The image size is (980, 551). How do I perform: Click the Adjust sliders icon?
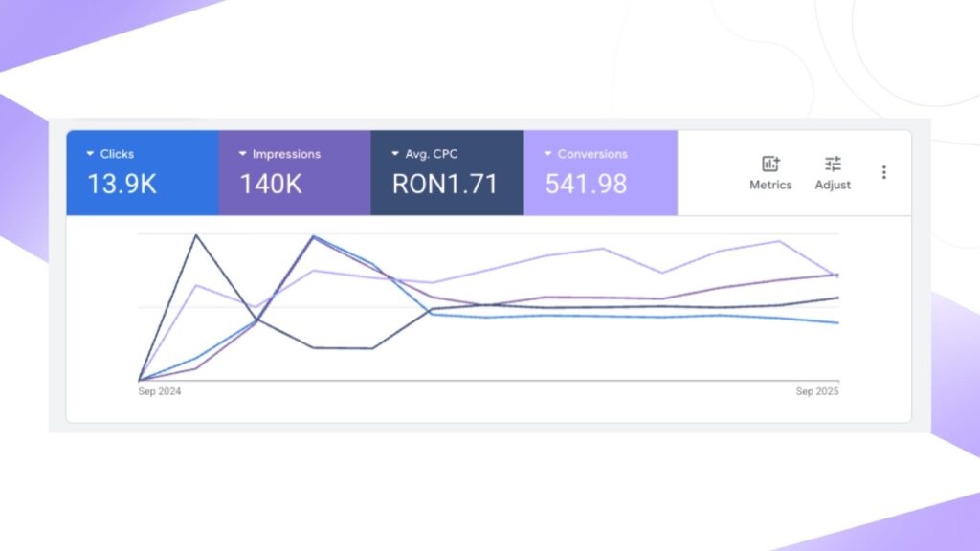[x=833, y=164]
